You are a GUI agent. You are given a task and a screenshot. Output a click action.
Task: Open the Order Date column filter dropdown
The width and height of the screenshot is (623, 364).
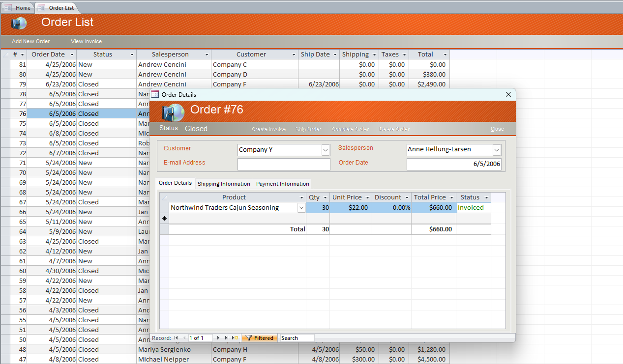tap(72, 55)
